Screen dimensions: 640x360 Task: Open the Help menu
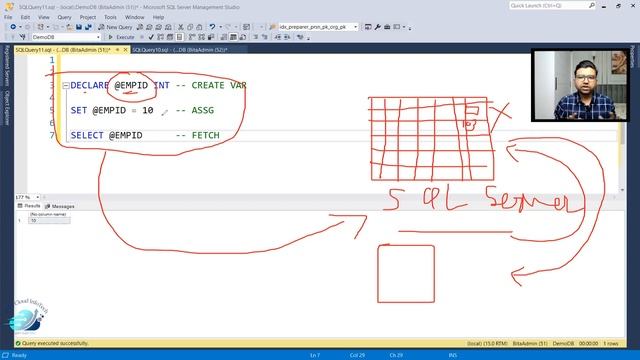[x=158, y=17]
